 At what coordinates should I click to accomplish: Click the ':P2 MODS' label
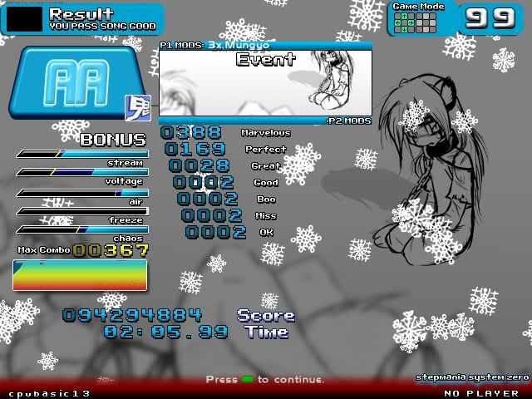click(x=349, y=121)
